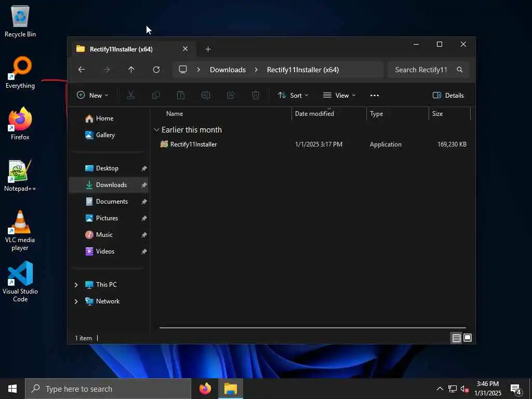Click Downloads in the address breadcrumb
Viewport: 532px width, 399px height.
click(x=228, y=70)
